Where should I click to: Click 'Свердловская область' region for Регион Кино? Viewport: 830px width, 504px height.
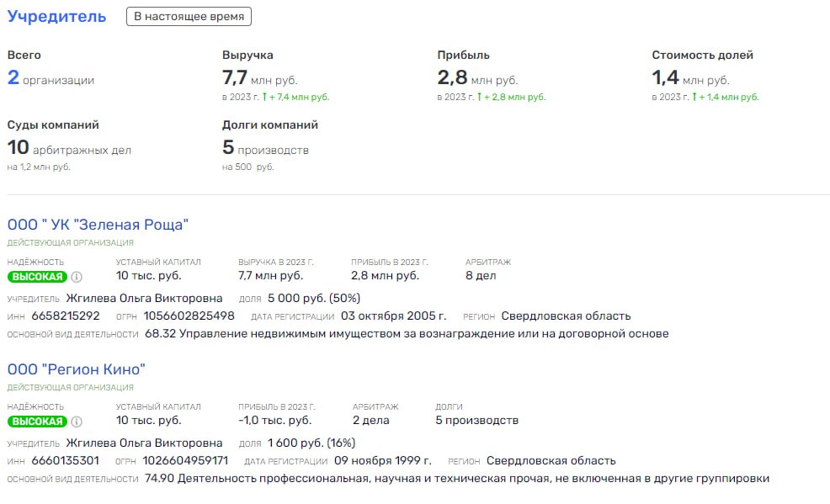tap(551, 461)
